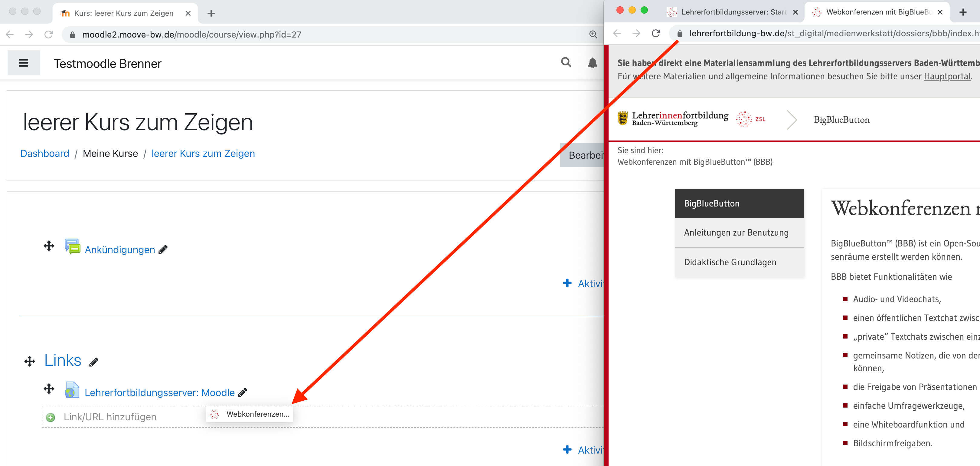The height and width of the screenshot is (466, 980).
Task: Click zoom icon in Moodle address bar
Action: coord(593,34)
